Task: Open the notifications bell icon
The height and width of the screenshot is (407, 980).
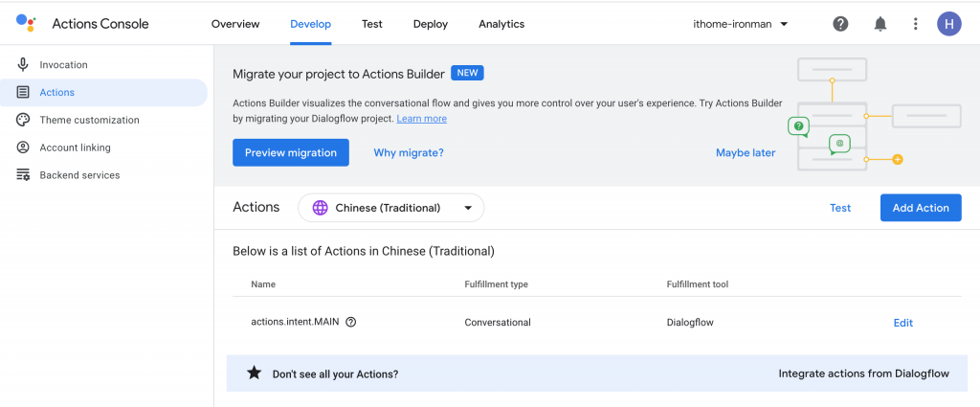Action: pos(880,24)
